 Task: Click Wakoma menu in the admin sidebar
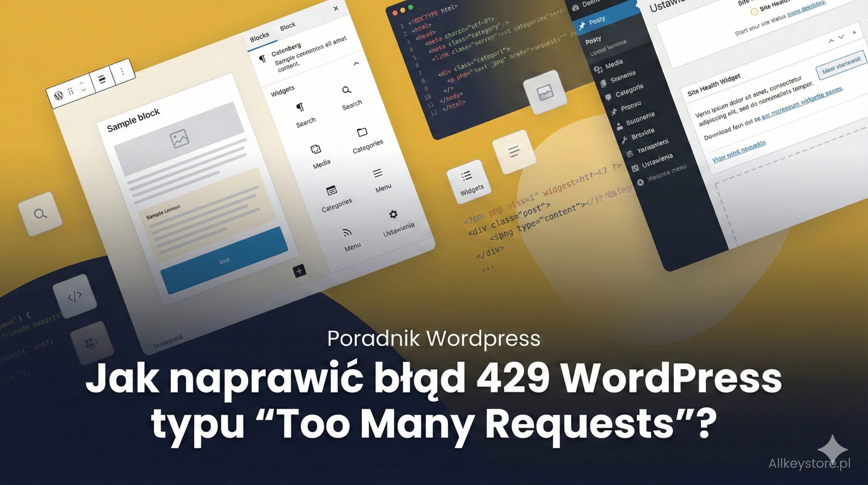click(x=662, y=175)
